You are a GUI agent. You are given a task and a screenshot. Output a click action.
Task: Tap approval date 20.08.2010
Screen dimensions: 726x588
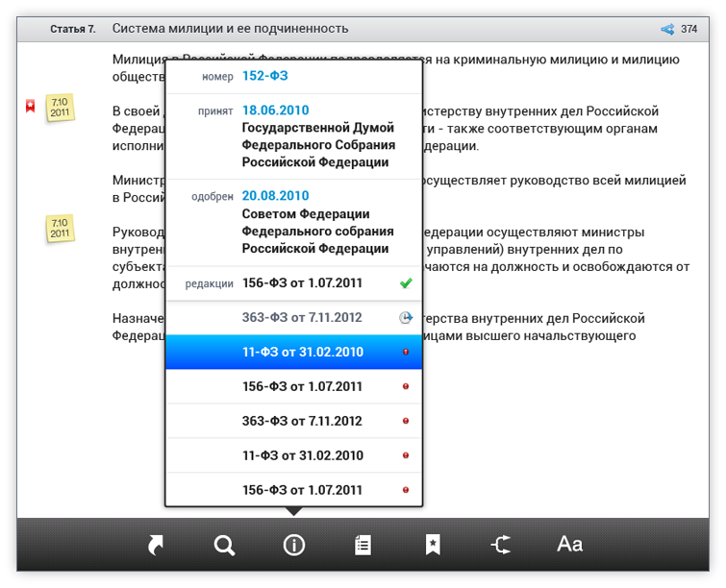click(x=275, y=196)
